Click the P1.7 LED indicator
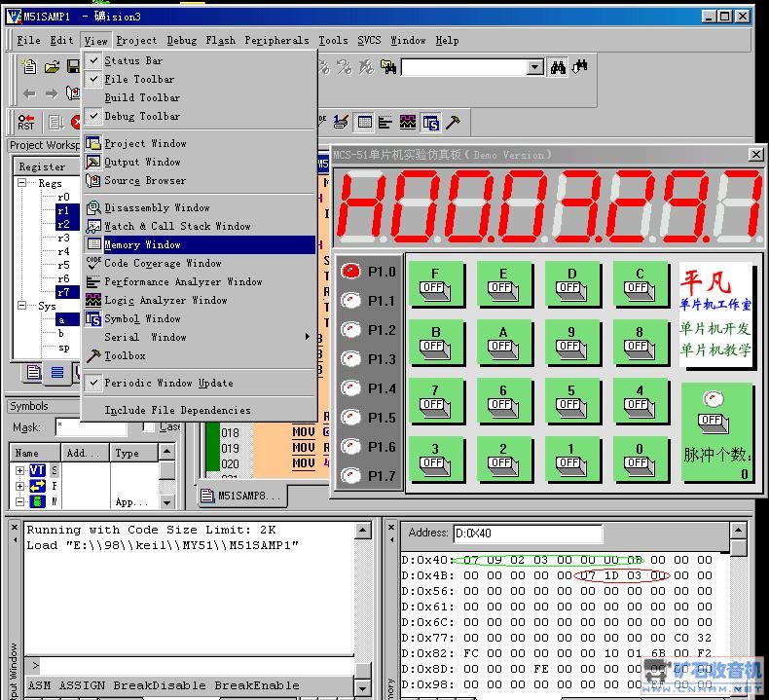 (350, 475)
